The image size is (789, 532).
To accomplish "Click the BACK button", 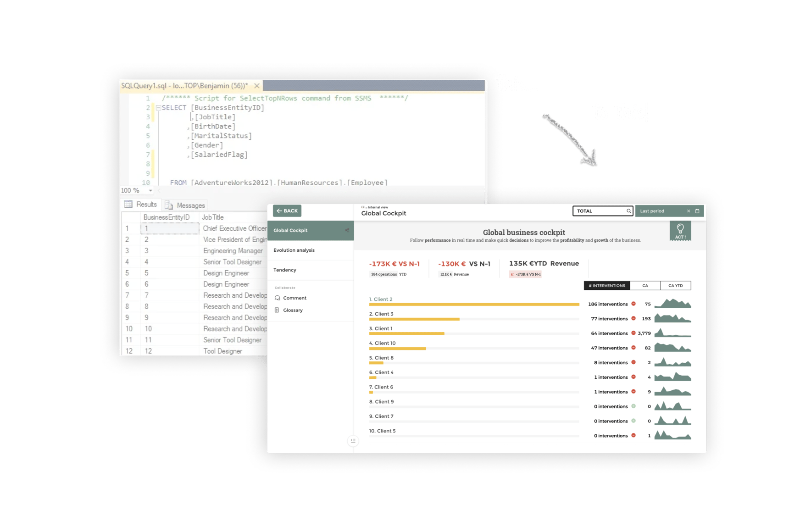I will 287,211.
